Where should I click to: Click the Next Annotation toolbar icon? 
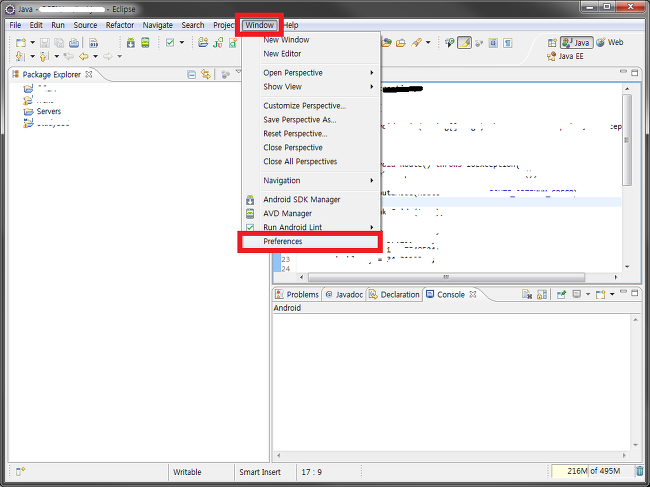pyautogui.click(x=20, y=56)
